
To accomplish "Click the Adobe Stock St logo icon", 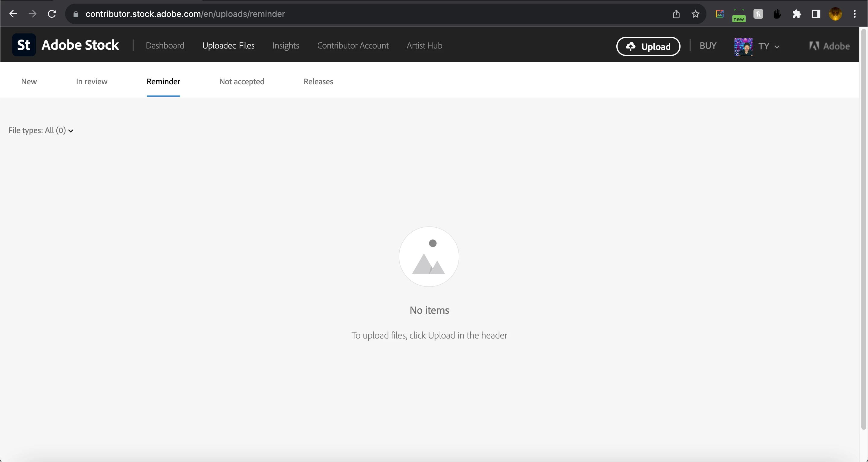I will (24, 45).
